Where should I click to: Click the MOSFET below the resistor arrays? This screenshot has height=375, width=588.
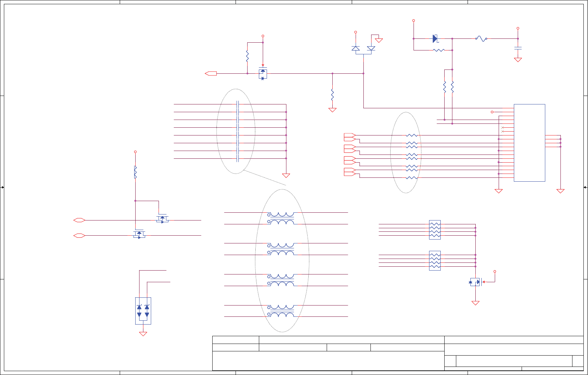click(x=476, y=282)
